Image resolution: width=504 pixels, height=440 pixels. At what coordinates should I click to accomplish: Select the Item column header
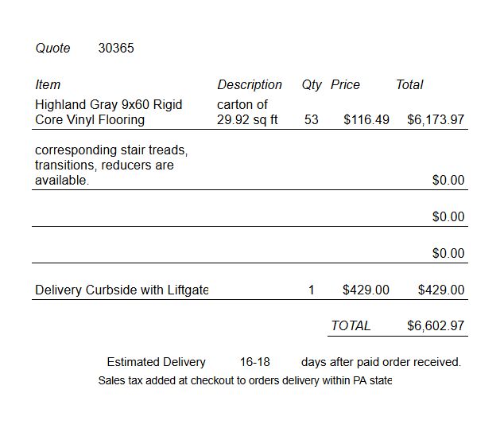tap(48, 85)
